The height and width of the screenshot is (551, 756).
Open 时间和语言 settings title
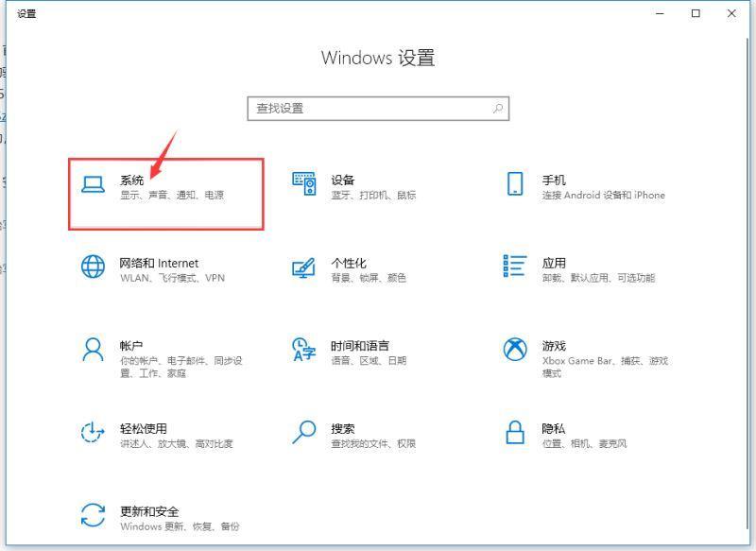360,346
